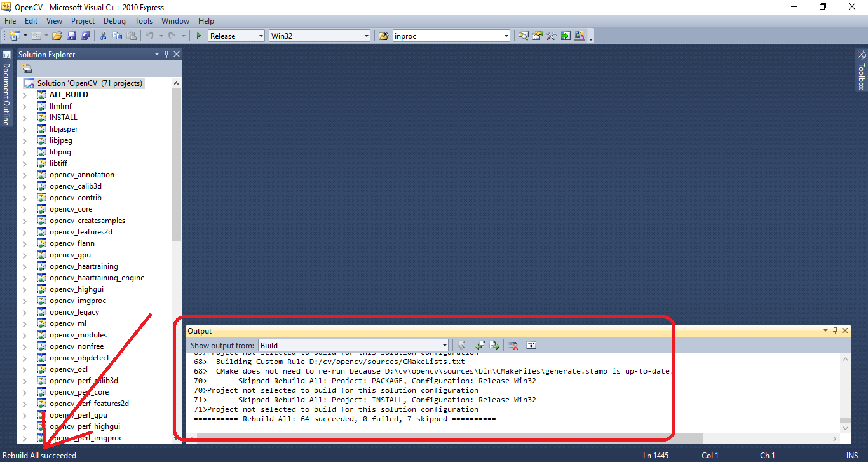This screenshot has width=868, height=462.
Task: Open the Win32 platform dropdown
Action: point(367,36)
